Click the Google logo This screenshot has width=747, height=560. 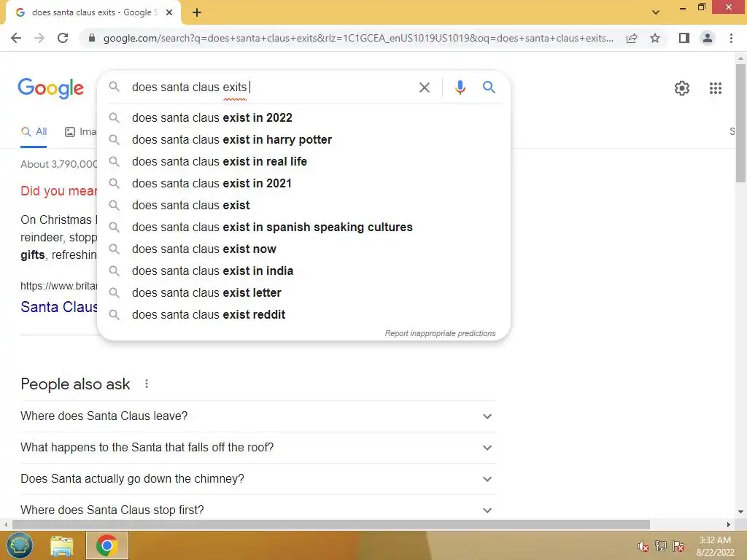(51, 88)
